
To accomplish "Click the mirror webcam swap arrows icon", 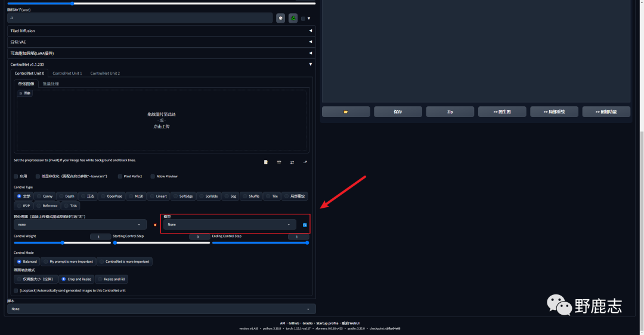I will (x=292, y=162).
